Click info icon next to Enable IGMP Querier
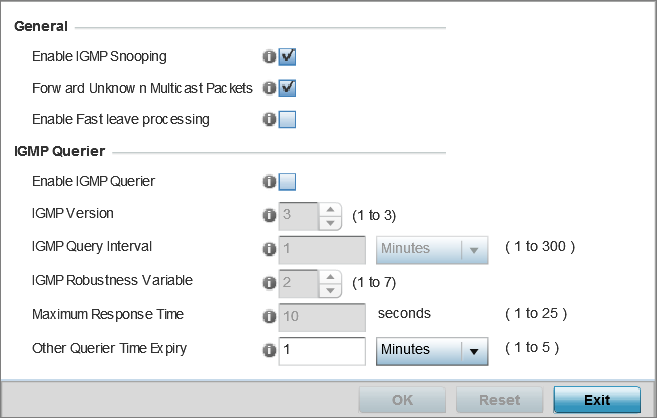The width and height of the screenshot is (657, 418). point(269,182)
